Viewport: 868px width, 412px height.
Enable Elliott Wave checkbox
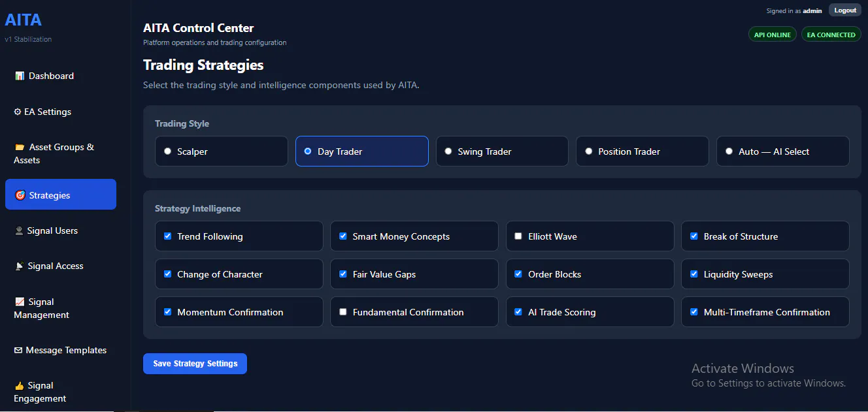[518, 236]
